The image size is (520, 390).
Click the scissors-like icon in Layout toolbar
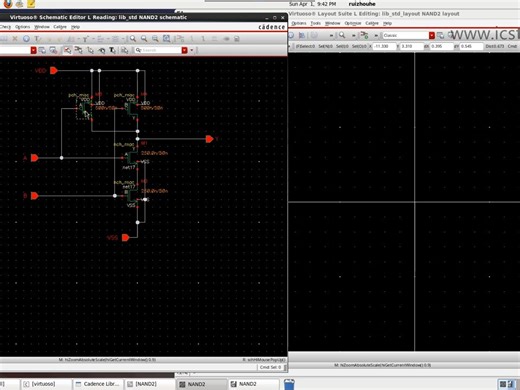click(365, 35)
